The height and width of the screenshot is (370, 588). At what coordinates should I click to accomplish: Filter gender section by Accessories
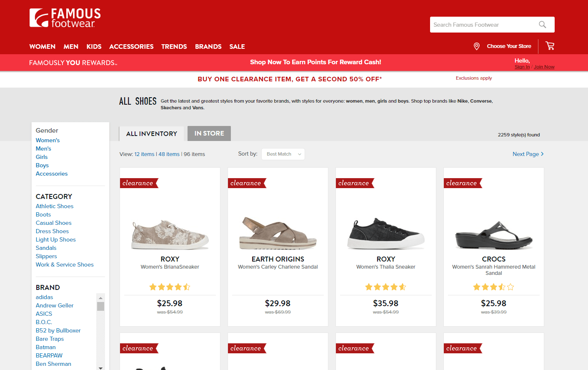[x=52, y=174]
